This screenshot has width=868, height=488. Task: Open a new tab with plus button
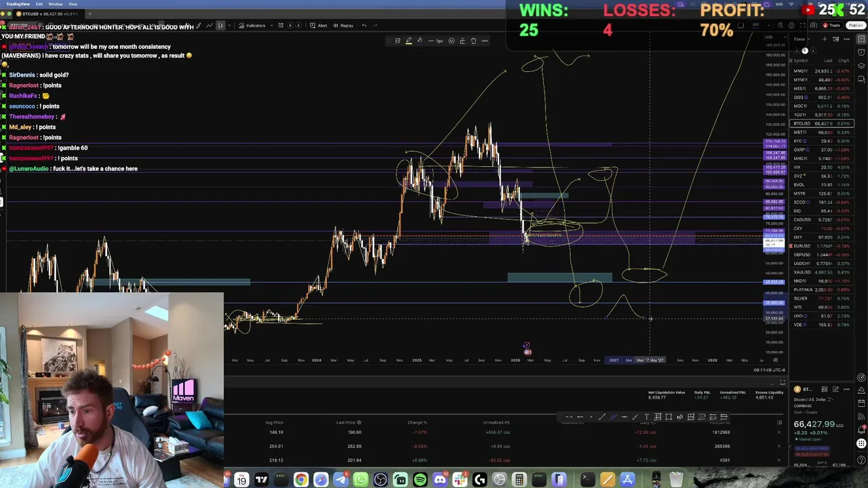(x=90, y=14)
